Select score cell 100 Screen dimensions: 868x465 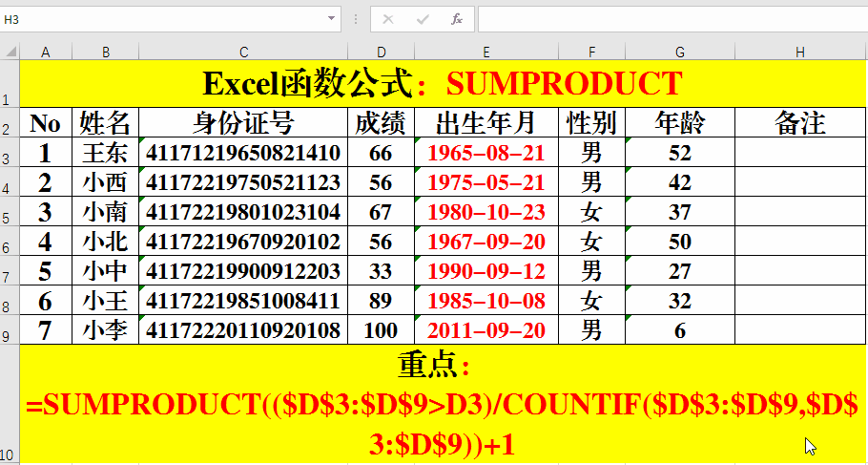point(381,329)
